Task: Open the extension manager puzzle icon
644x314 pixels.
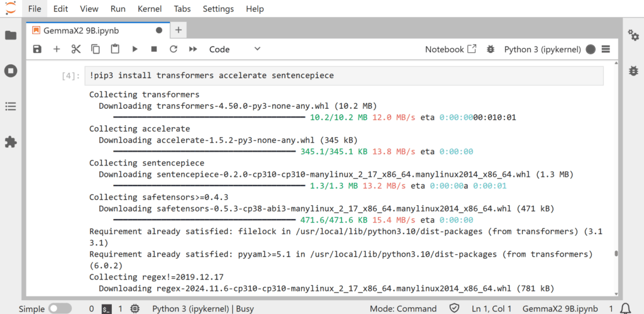Action: 11,142
